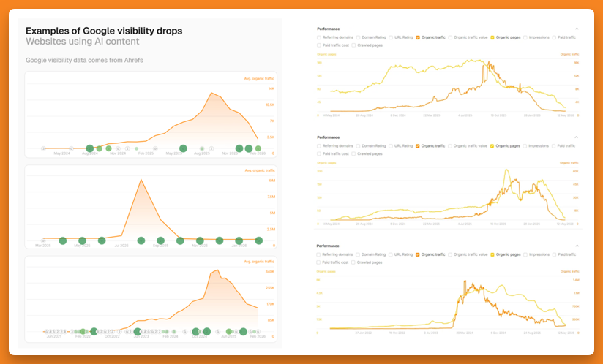Enable Impressions in bottom Performance panel

tap(525, 254)
